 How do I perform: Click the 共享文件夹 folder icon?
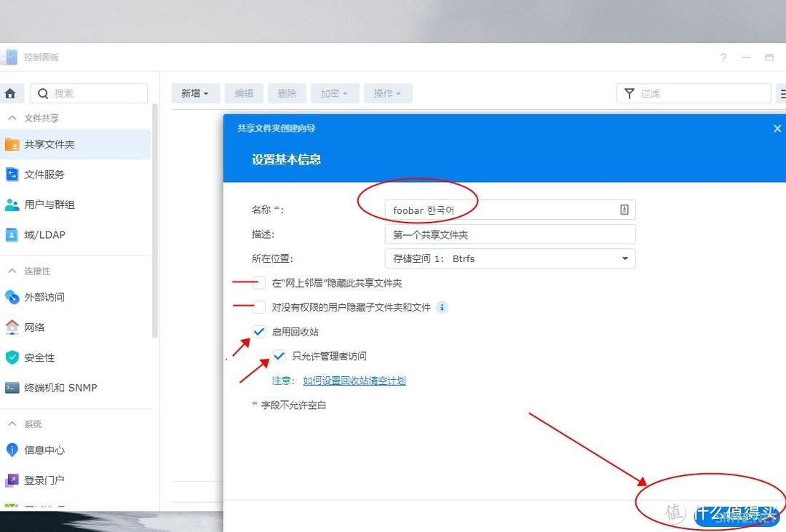tap(12, 144)
